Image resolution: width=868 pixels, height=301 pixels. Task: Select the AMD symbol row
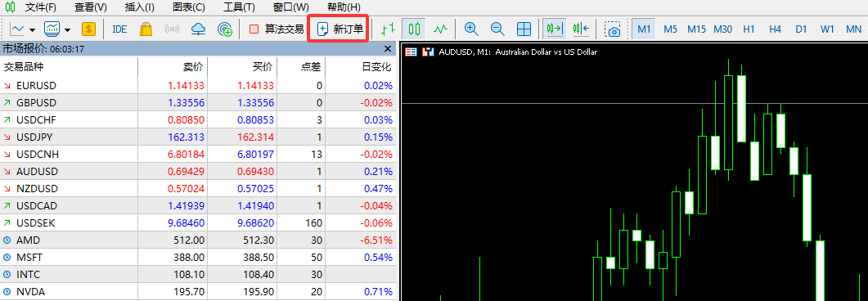(198, 240)
